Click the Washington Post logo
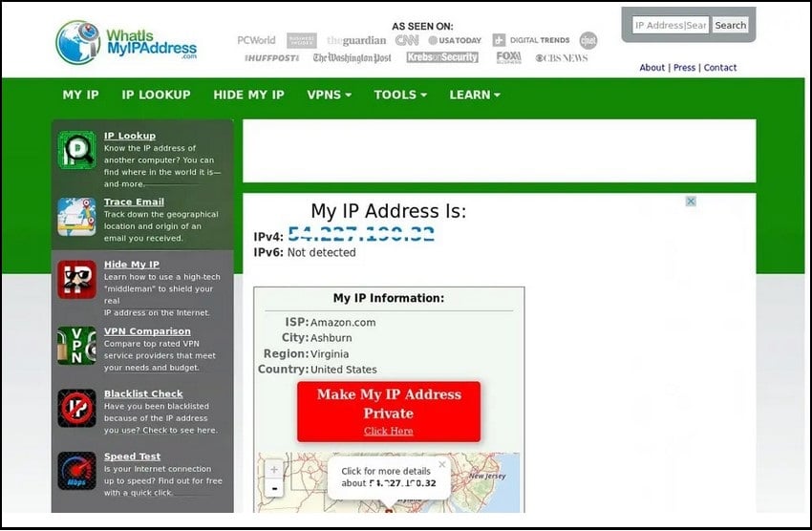Image resolution: width=812 pixels, height=531 pixels. (x=353, y=57)
